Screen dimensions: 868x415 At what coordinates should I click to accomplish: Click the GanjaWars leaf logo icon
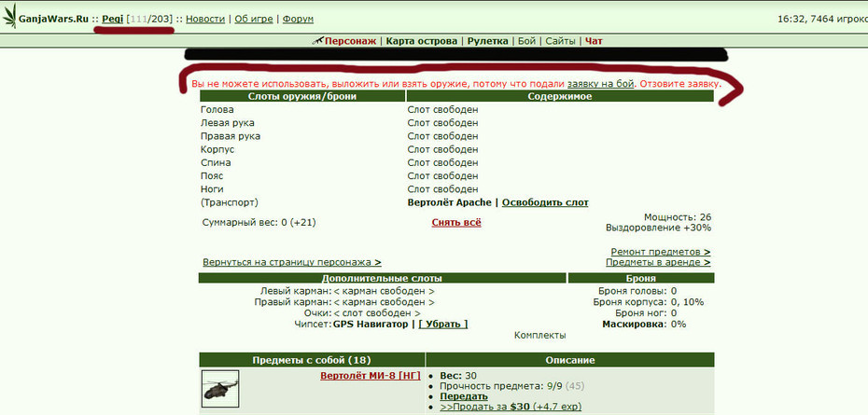(x=9, y=17)
